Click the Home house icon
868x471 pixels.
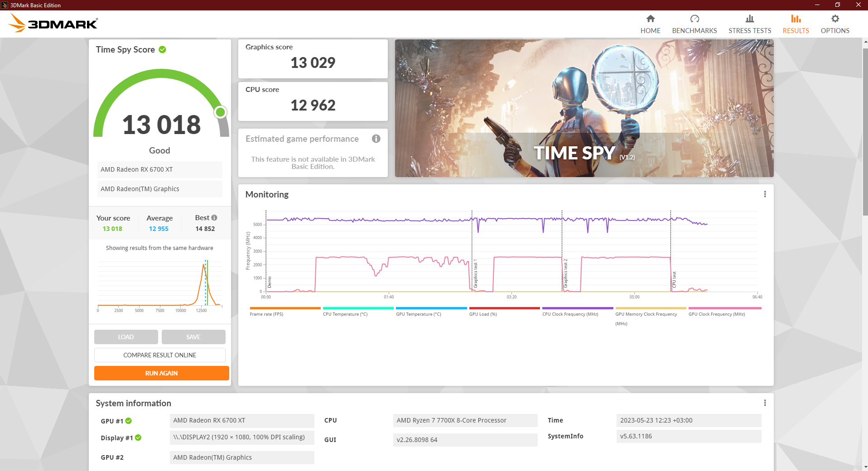(651, 19)
